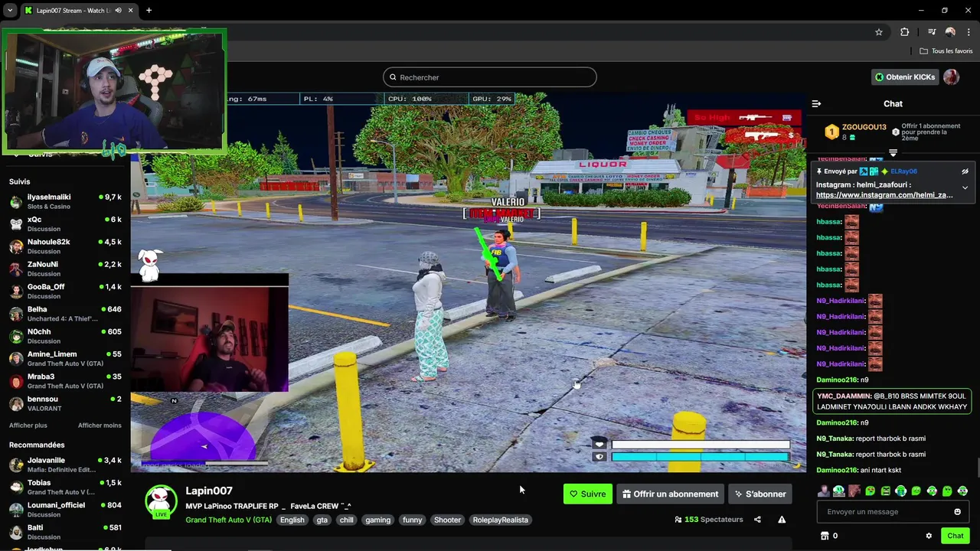Open Loumani_officiel recommended channel
Image resolution: width=980 pixels, height=551 pixels.
65,510
